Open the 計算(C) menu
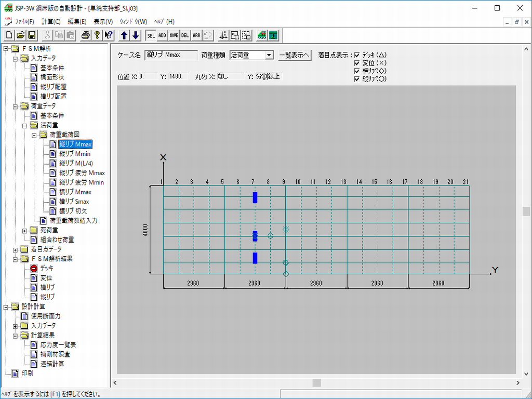This screenshot has height=399, width=532. tap(51, 22)
